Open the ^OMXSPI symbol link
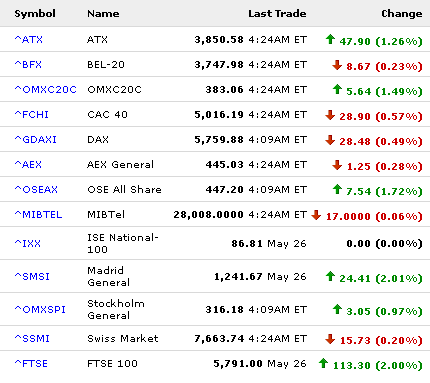The width and height of the screenshot is (430, 383). [x=40, y=309]
